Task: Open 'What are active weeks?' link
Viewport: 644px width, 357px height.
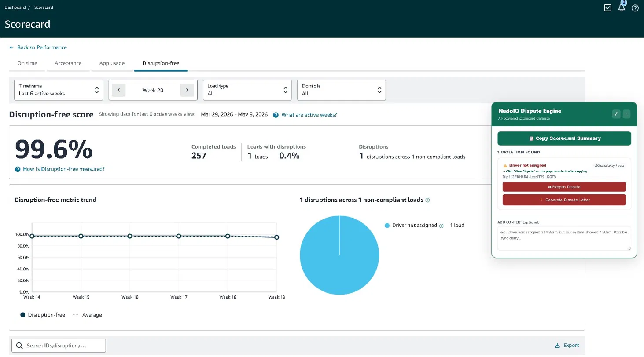Action: point(309,115)
